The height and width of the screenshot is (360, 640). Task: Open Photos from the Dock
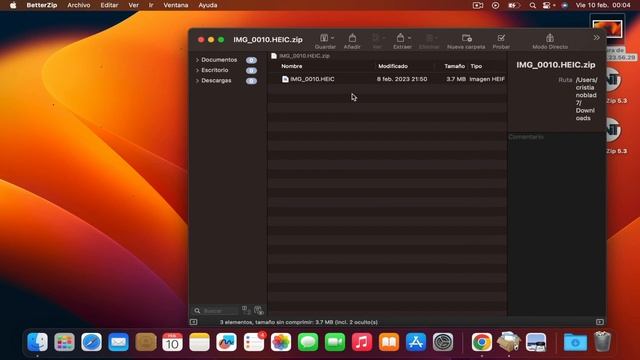(x=281, y=342)
